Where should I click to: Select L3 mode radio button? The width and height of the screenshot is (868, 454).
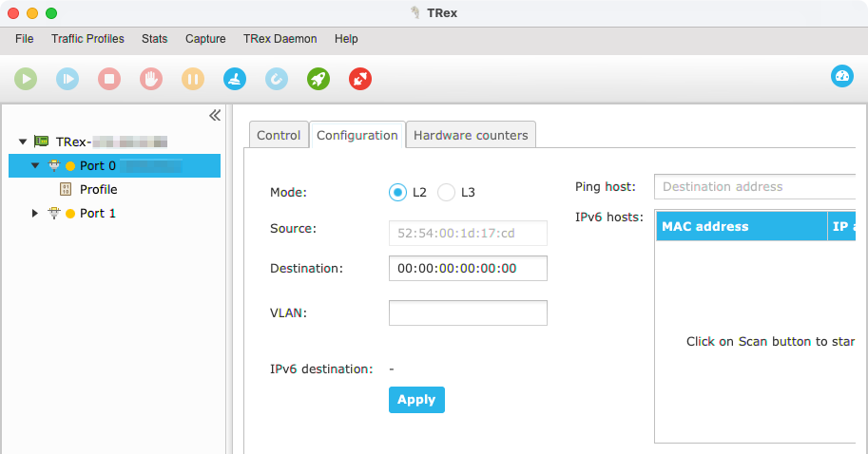tap(446, 193)
